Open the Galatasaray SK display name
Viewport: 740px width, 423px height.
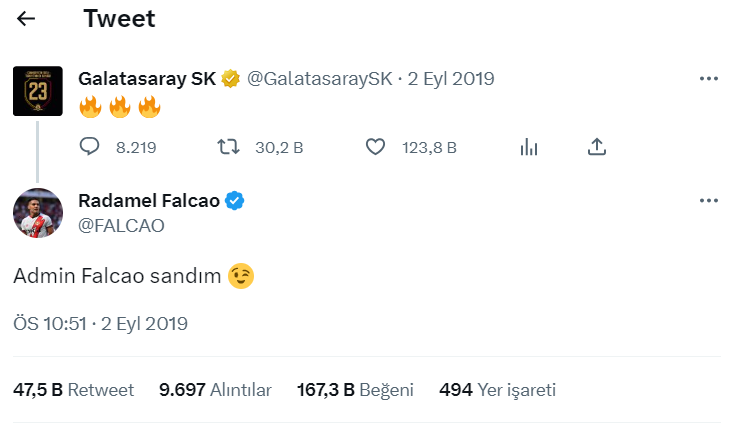(x=147, y=79)
